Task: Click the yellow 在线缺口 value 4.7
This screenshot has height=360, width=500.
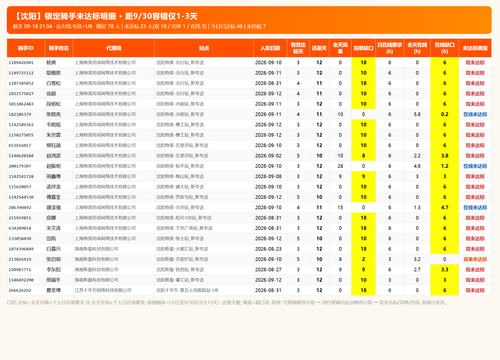Action: [444, 207]
